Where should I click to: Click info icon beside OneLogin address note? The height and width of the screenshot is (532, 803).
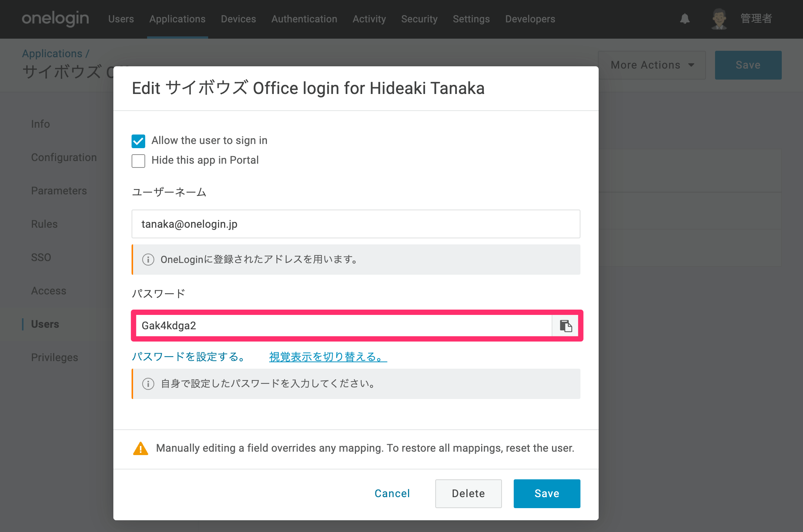(148, 260)
